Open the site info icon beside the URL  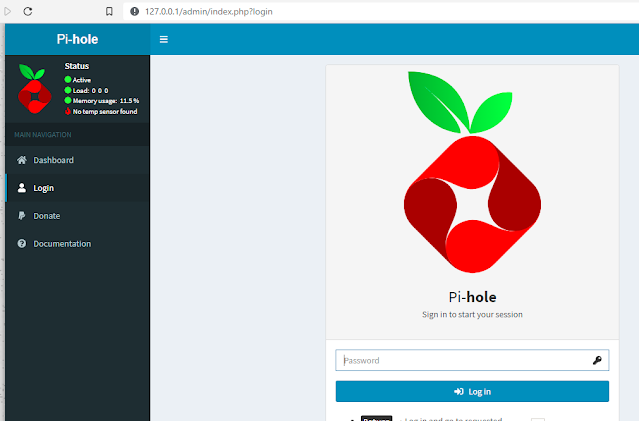(134, 11)
